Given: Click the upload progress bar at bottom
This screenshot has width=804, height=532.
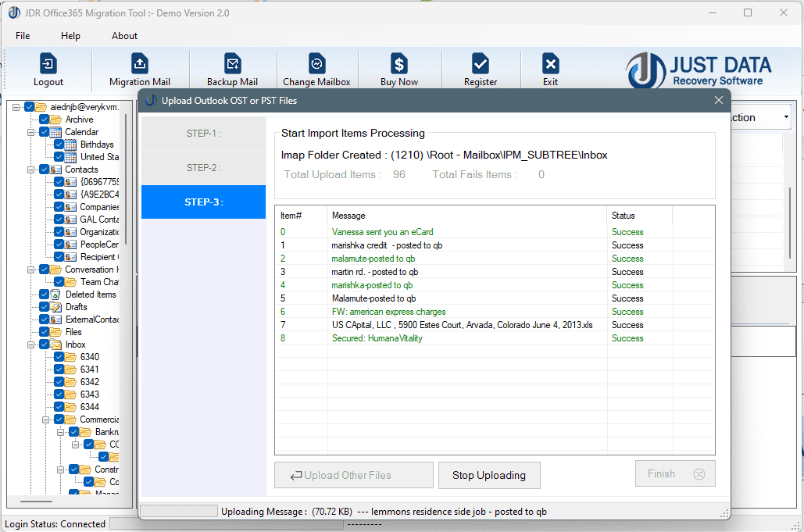Looking at the screenshot, I should pos(178,510).
